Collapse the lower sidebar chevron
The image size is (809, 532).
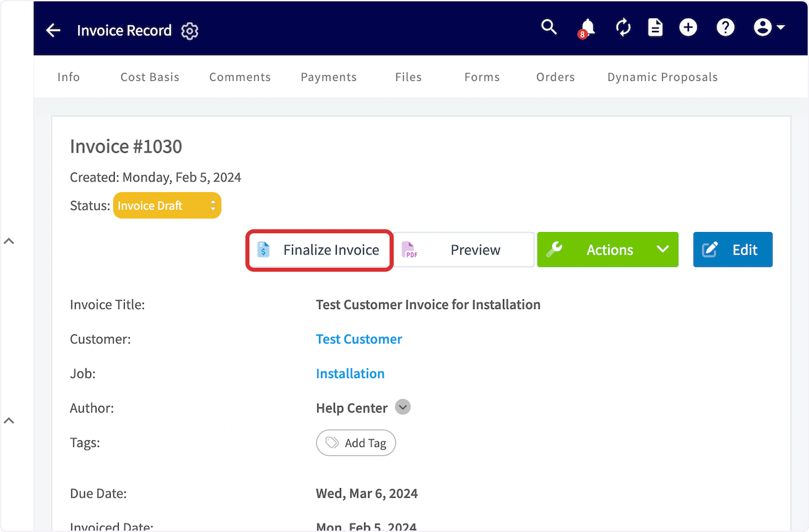9,420
